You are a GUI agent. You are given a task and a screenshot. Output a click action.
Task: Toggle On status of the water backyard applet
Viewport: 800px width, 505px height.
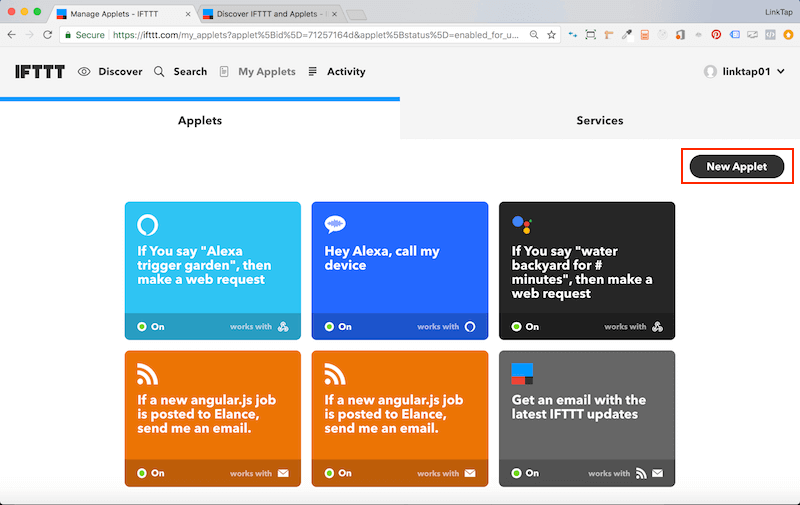[525, 326]
